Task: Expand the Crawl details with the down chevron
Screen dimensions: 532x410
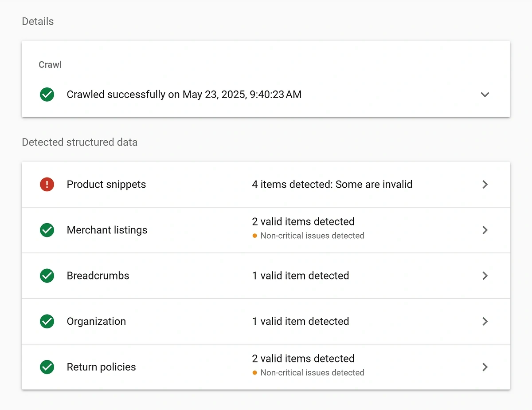Action: coord(485,95)
